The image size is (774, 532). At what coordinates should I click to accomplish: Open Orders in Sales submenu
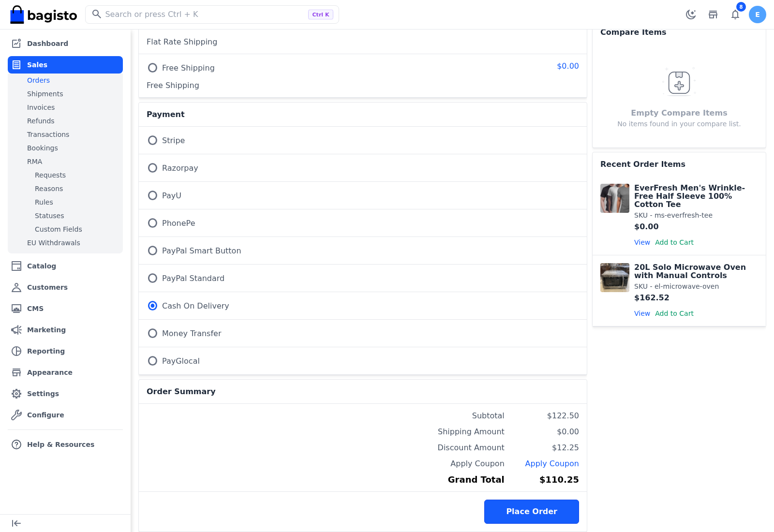(x=38, y=80)
